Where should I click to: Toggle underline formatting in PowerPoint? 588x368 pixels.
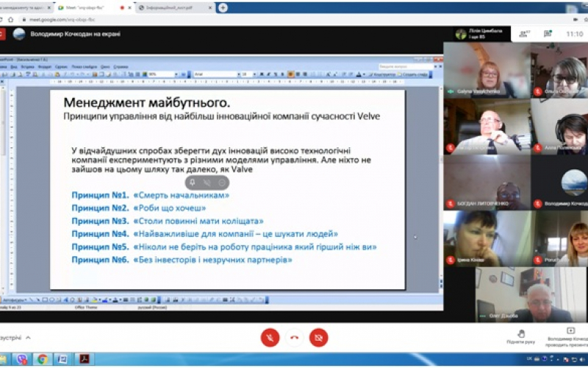pyautogui.click(x=276, y=74)
